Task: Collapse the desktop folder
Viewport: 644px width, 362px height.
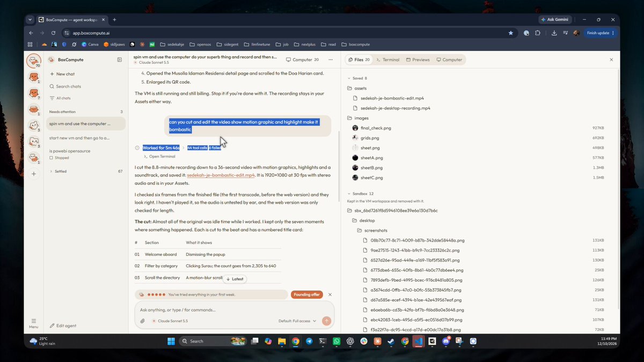Action: point(363,220)
